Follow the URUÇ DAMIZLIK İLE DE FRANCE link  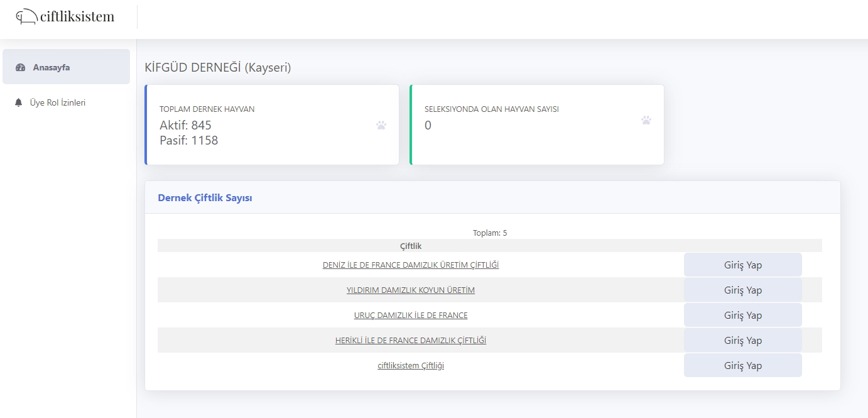click(x=411, y=316)
